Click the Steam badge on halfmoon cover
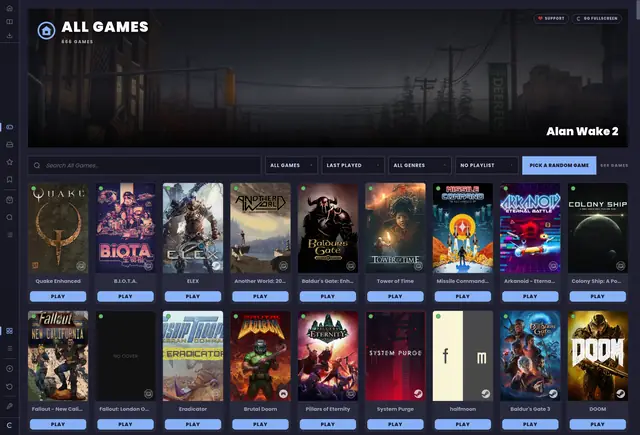640x435 pixels. [485, 394]
